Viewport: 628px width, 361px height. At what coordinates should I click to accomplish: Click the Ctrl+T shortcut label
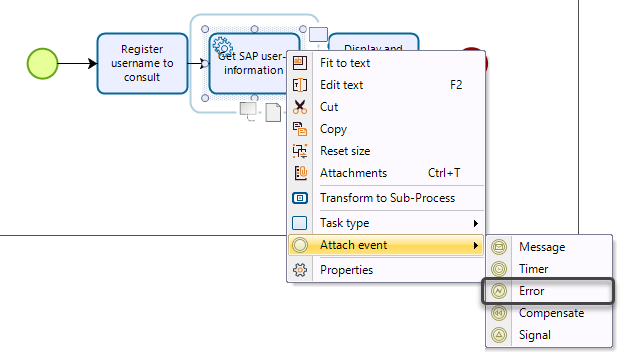coord(444,173)
